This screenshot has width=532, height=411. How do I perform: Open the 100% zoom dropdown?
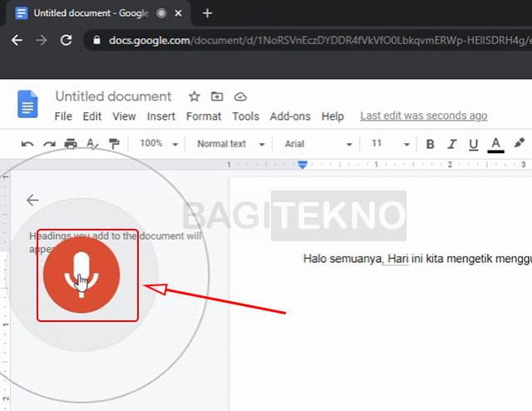pos(159,144)
